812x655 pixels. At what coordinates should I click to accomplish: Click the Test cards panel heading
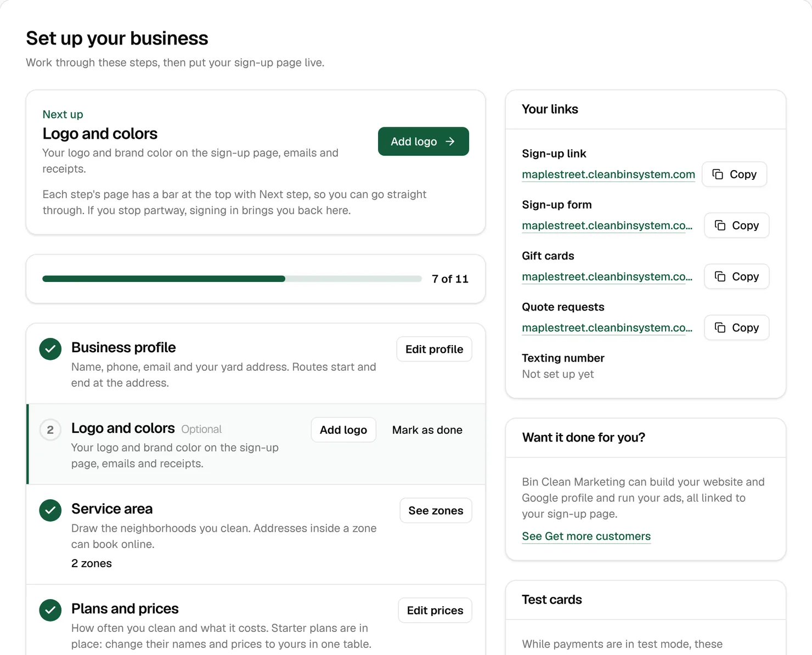(x=551, y=600)
